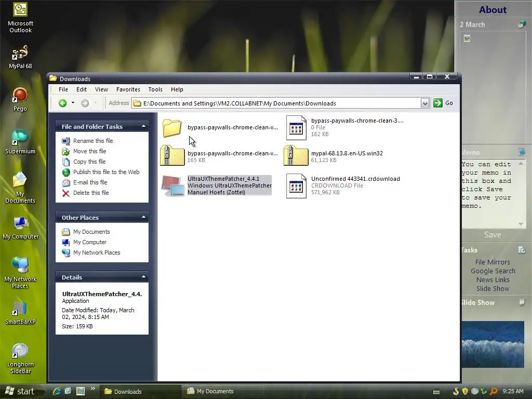Open the Favorites menu
The image size is (532, 399).
coord(128,89)
